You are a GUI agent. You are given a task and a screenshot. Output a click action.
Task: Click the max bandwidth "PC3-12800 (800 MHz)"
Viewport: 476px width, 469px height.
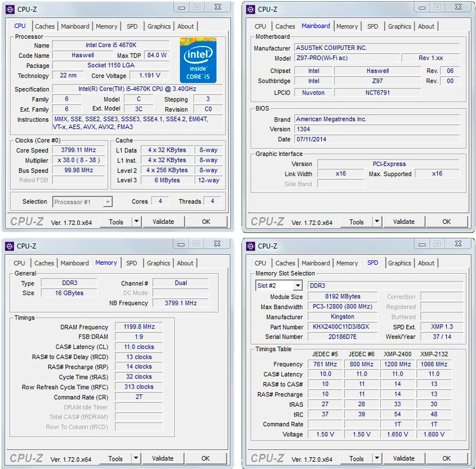coord(343,307)
